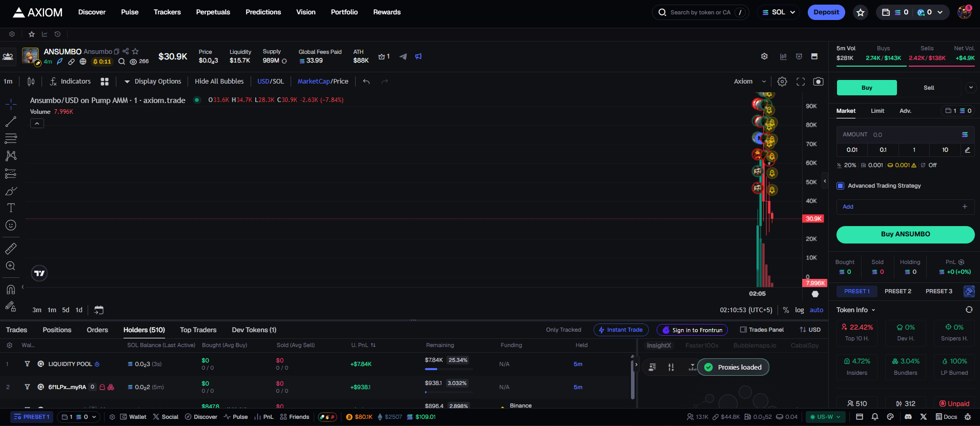Select the crosshair cursor tool

coord(11,105)
